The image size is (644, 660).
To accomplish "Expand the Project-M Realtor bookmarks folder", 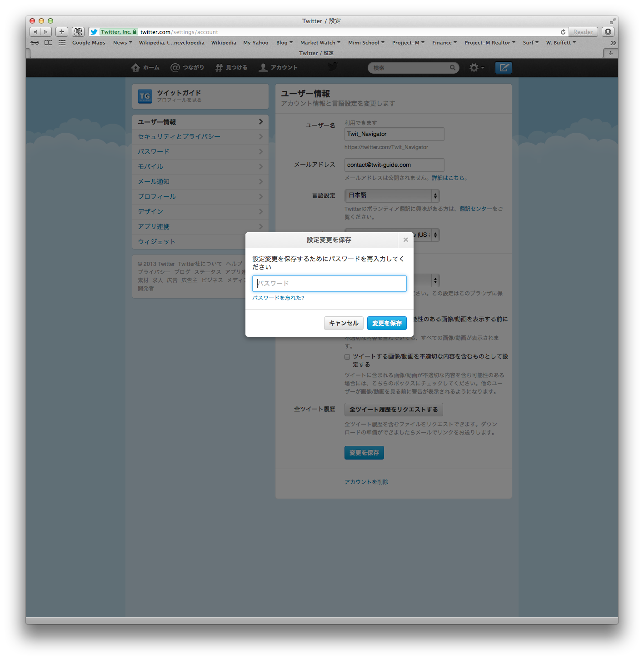I will (490, 43).
